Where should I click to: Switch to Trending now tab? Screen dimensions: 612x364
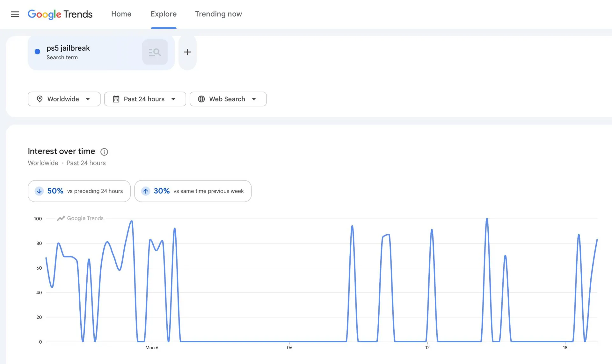coord(218,14)
